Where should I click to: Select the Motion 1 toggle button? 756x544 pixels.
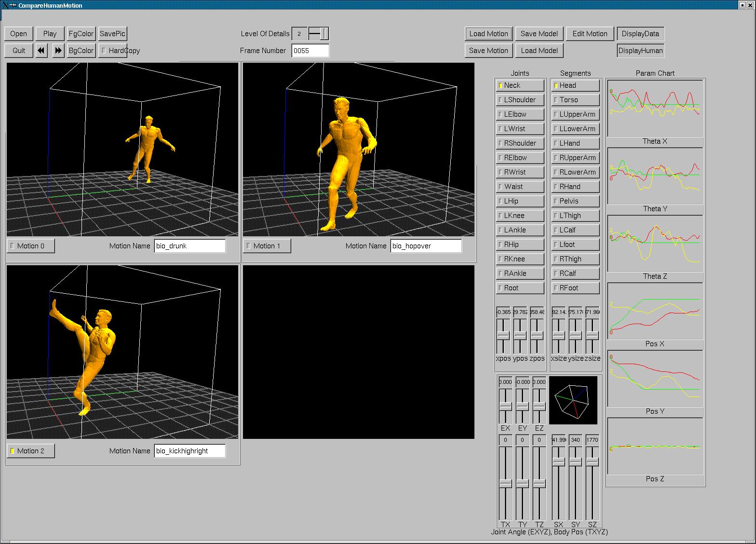(267, 246)
